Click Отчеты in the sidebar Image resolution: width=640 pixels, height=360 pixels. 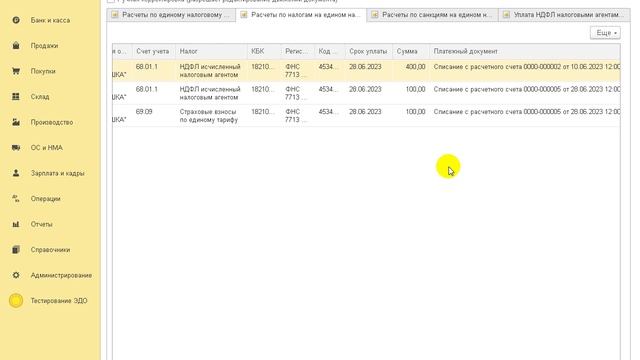tap(41, 224)
